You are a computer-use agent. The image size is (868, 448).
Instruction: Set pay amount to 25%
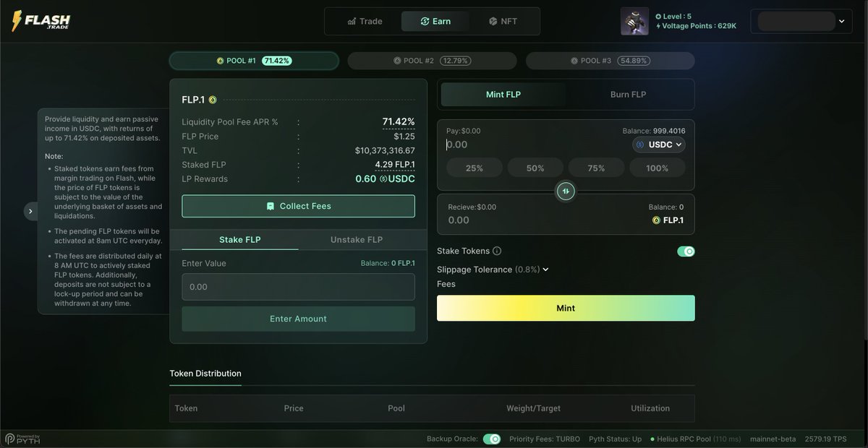pos(475,168)
